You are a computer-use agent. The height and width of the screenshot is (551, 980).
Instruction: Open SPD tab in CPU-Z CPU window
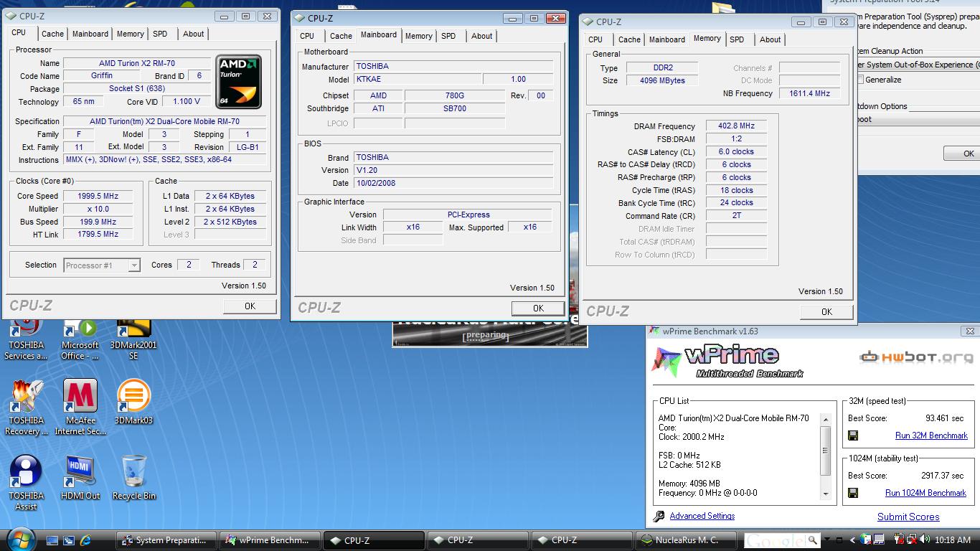click(160, 34)
